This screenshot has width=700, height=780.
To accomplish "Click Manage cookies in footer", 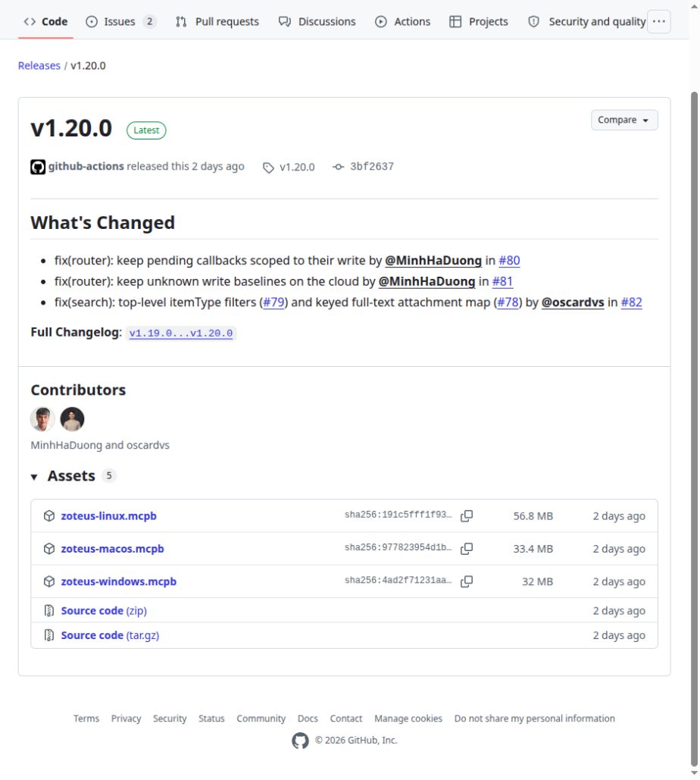I will point(408,719).
